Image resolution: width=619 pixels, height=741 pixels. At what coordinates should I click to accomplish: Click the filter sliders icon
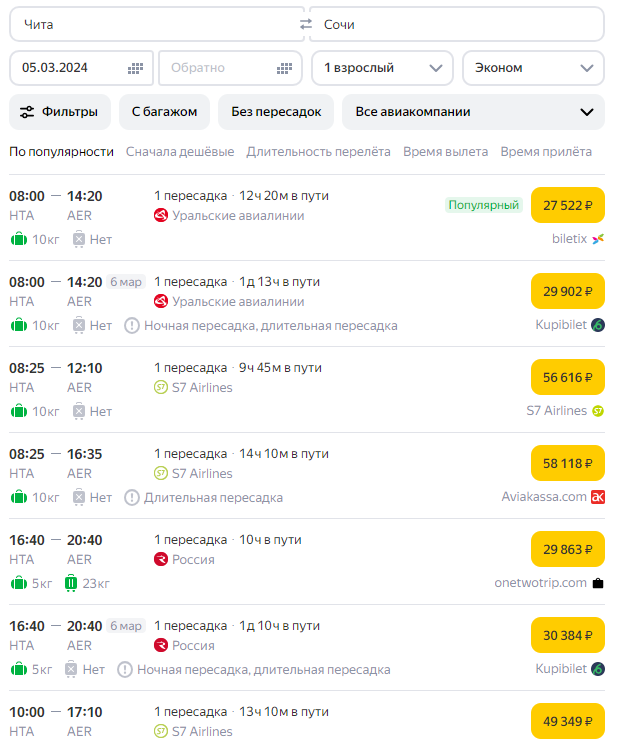coord(27,112)
